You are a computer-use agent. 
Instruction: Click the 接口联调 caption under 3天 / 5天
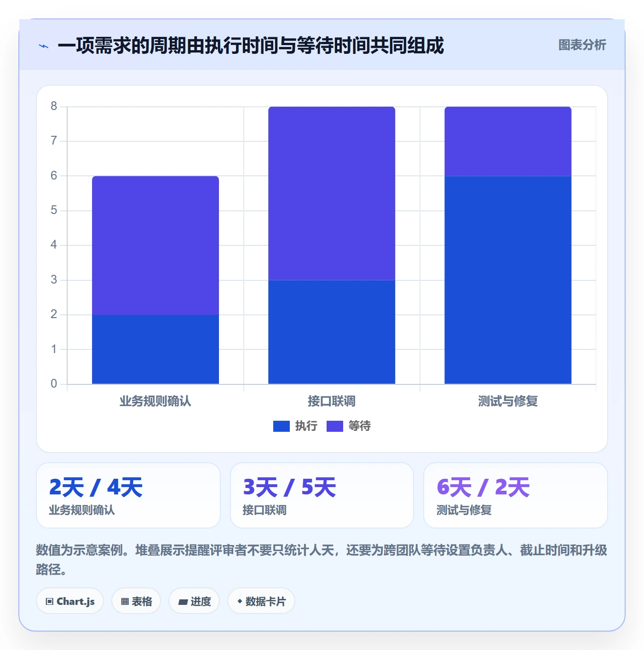(264, 510)
